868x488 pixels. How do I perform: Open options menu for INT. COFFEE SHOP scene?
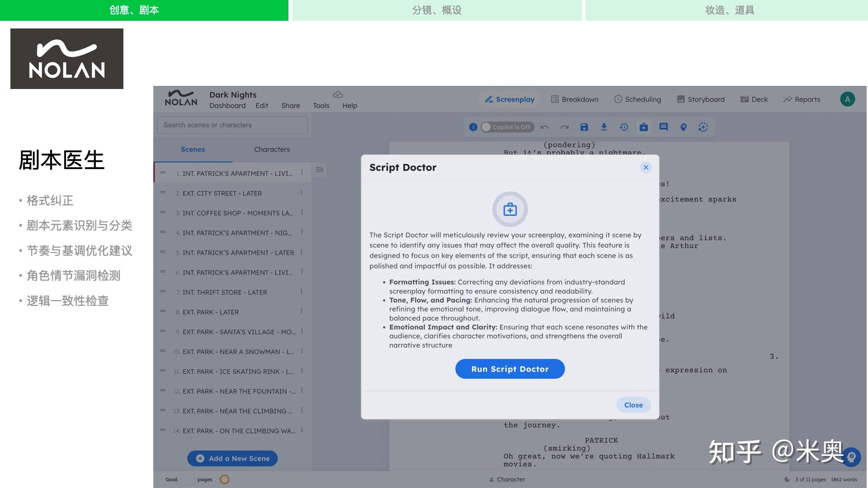(x=302, y=212)
